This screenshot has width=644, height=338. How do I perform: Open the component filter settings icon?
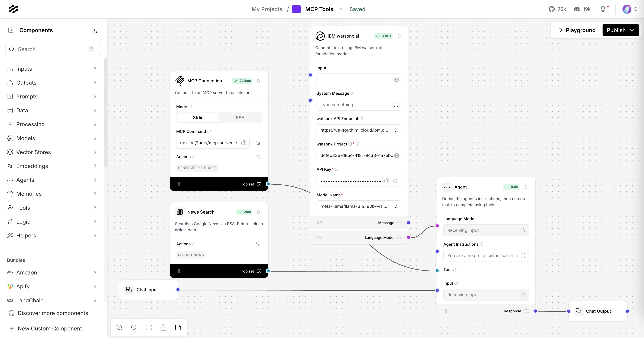[95, 30]
